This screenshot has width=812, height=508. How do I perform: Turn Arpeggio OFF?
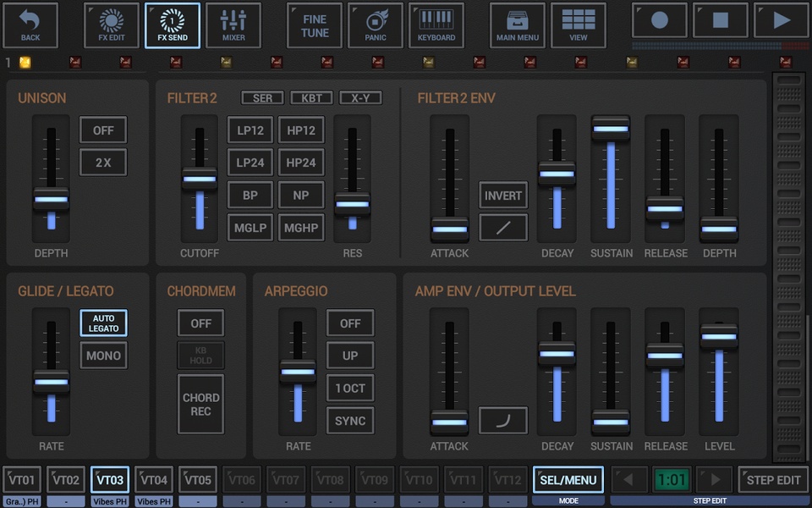pyautogui.click(x=350, y=323)
